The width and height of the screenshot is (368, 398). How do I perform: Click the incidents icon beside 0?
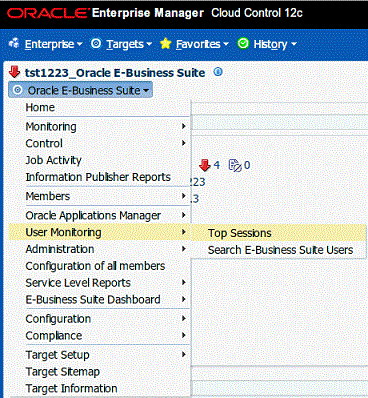pyautogui.click(x=235, y=165)
